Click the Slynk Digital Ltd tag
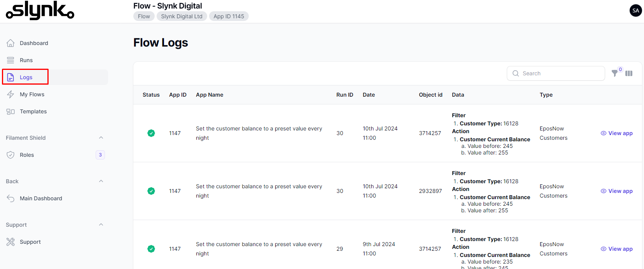 [x=182, y=16]
